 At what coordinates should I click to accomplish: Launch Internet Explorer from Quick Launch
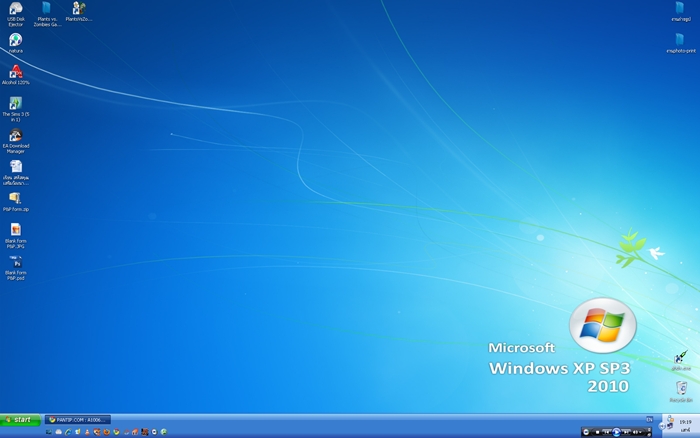click(68, 432)
